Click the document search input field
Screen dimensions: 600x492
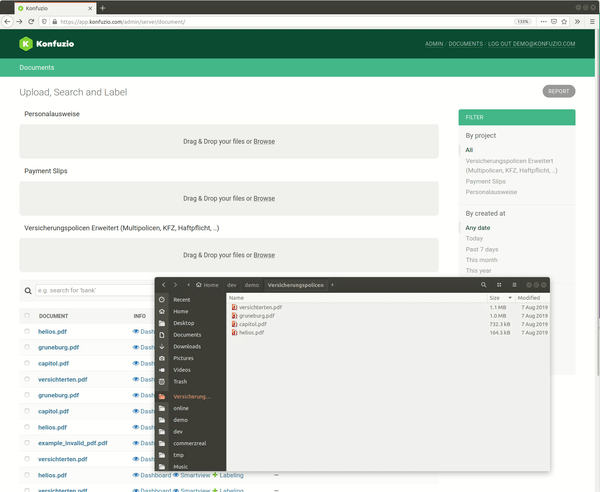[x=90, y=291]
